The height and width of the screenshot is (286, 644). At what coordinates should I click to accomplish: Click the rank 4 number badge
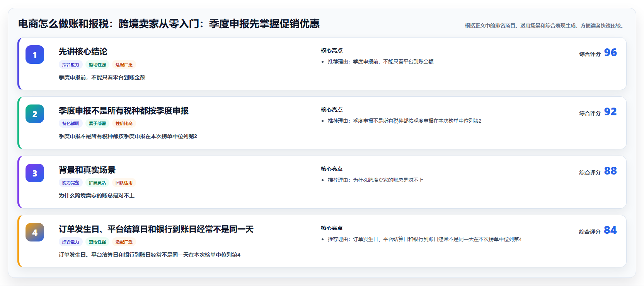click(35, 232)
